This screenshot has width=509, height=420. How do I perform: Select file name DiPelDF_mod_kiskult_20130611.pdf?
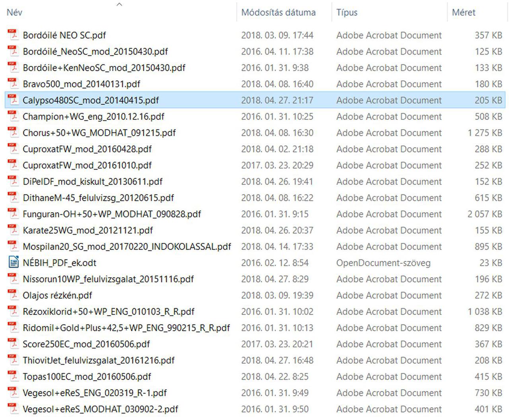pyautogui.click(x=93, y=182)
